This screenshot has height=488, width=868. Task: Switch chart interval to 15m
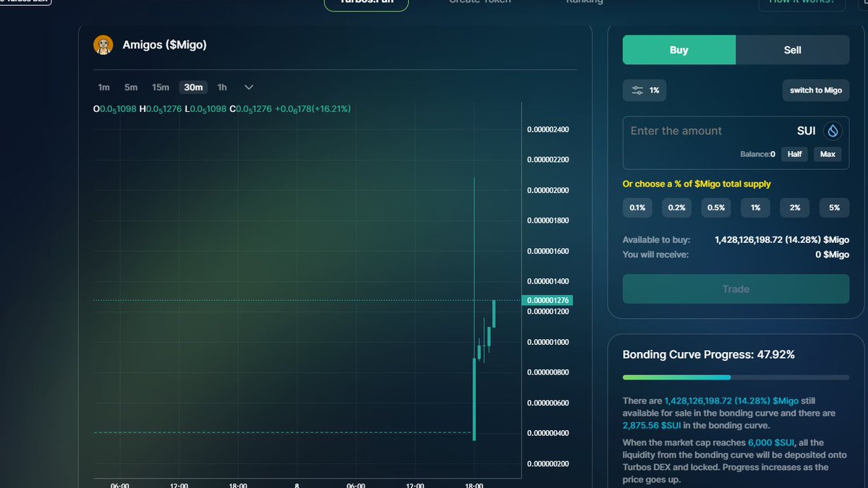point(161,87)
